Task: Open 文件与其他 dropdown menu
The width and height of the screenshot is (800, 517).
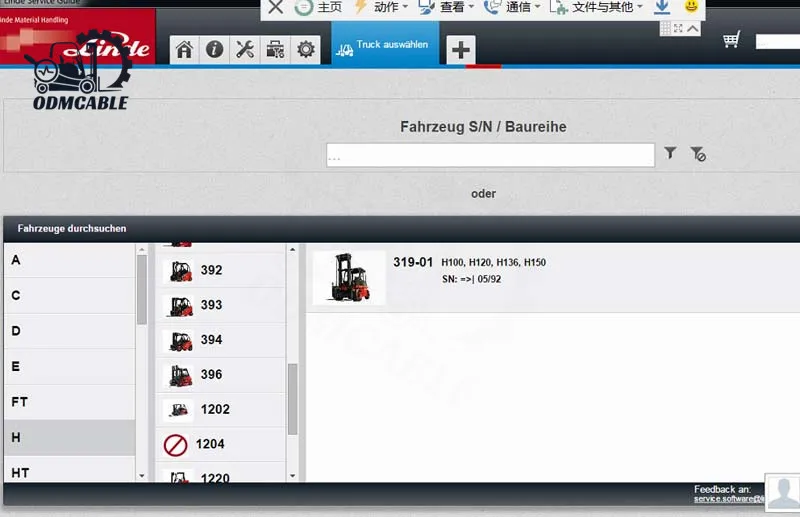Action: (596, 7)
